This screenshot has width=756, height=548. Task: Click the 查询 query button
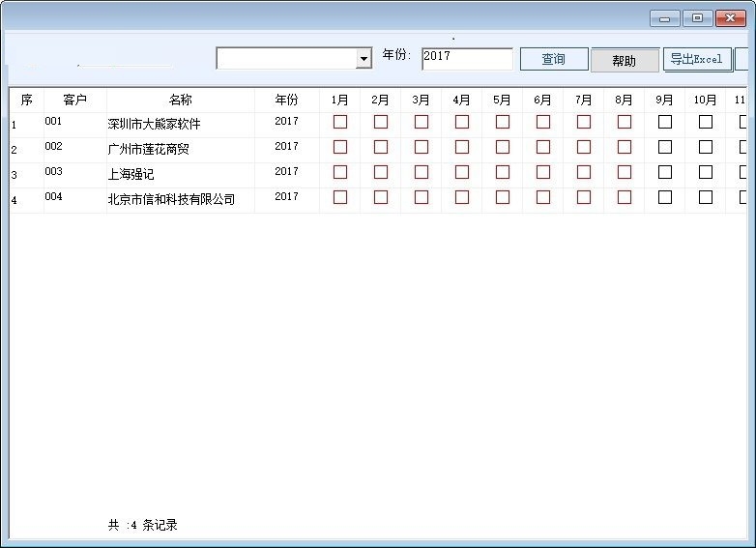[554, 59]
